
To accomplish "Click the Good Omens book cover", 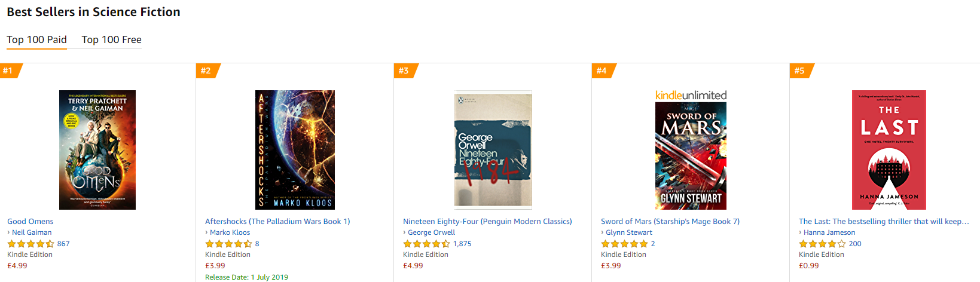I will click(x=97, y=149).
